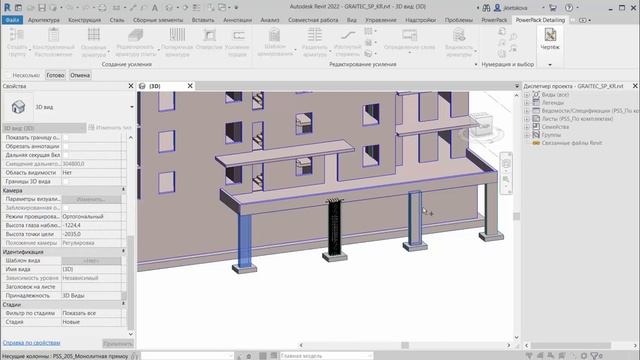Click the Revit application logo icon
The width and height of the screenshot is (640, 360).
[7, 7]
